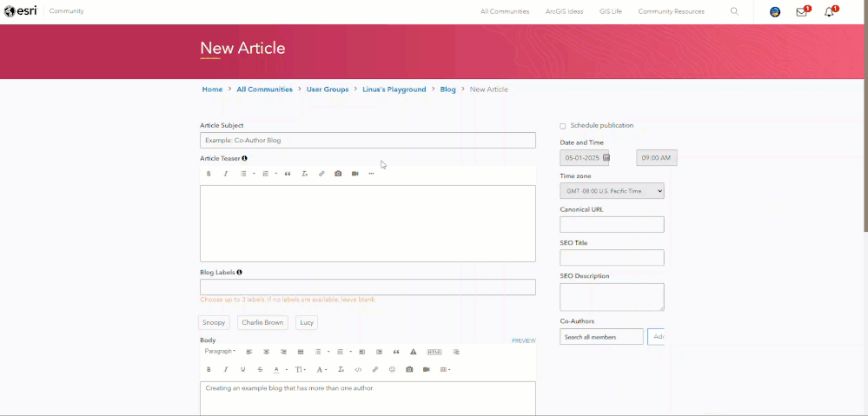
Task: Increase indent in the Body toolbar
Action: 379,352
